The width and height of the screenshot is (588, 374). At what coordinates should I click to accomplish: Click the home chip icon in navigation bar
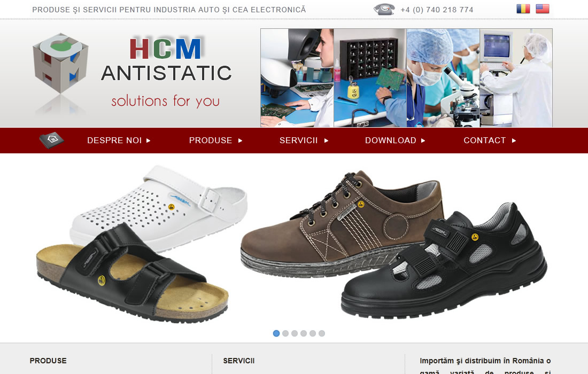[x=52, y=140]
